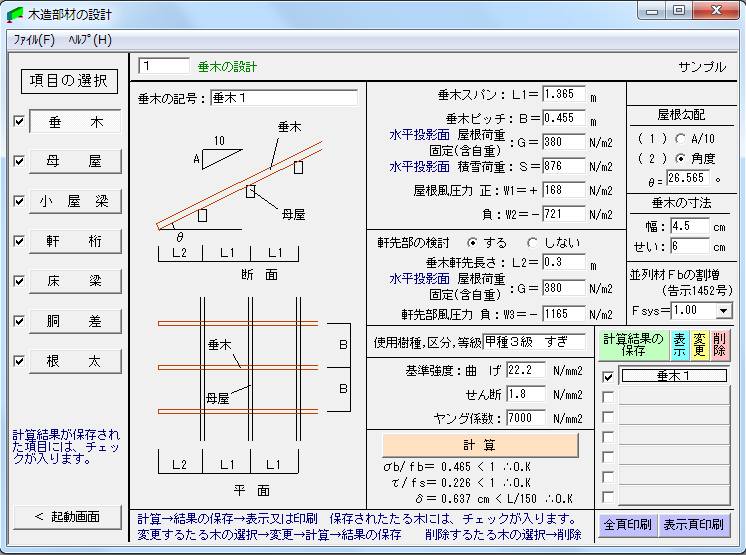Print all pages with 全頁印刷
Viewport: 746px width, 555px height.
click(627, 524)
